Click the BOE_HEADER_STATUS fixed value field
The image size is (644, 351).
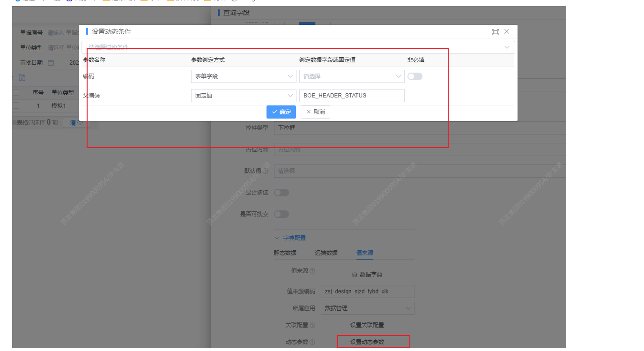[352, 95]
